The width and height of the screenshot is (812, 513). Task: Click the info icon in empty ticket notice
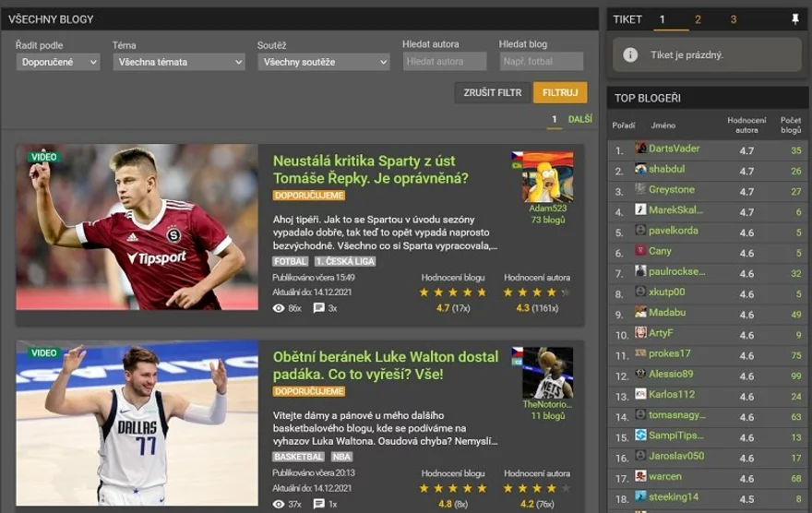click(x=630, y=54)
